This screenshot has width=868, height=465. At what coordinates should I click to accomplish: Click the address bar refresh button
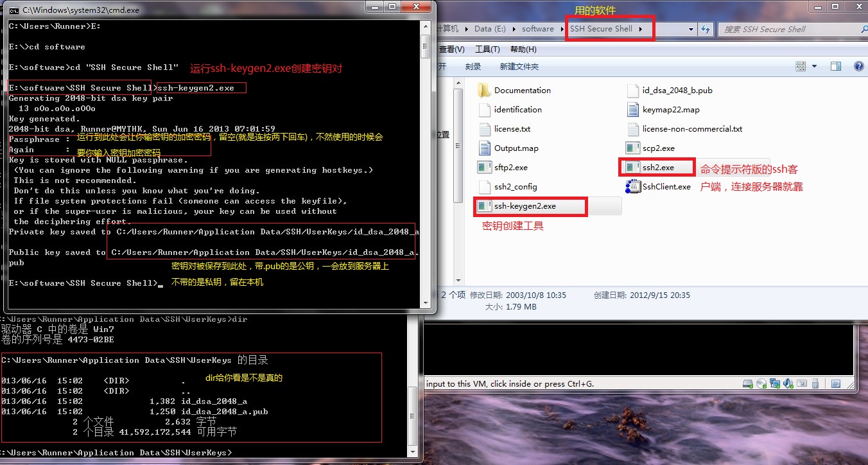click(706, 28)
